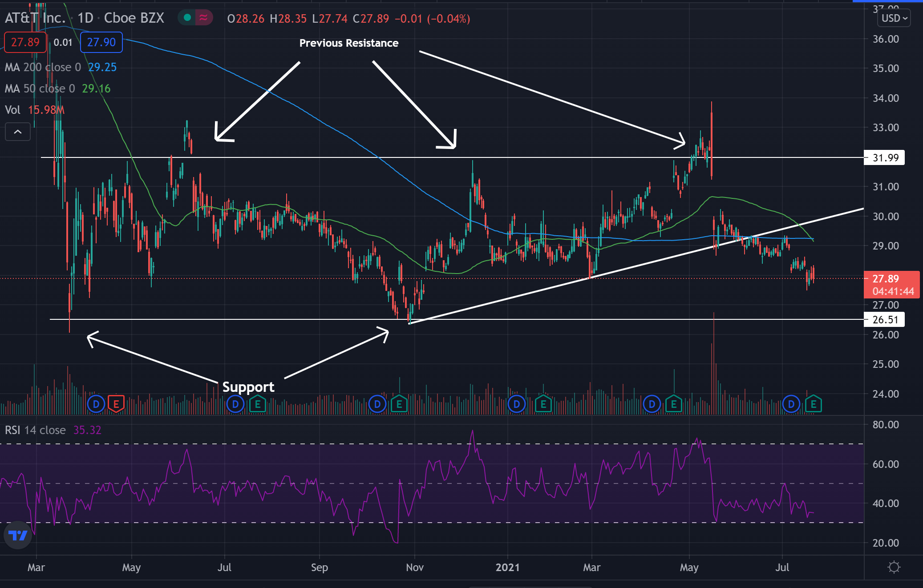923x588 pixels.
Task: Collapse the indicator legend with chevron
Action: 18,132
